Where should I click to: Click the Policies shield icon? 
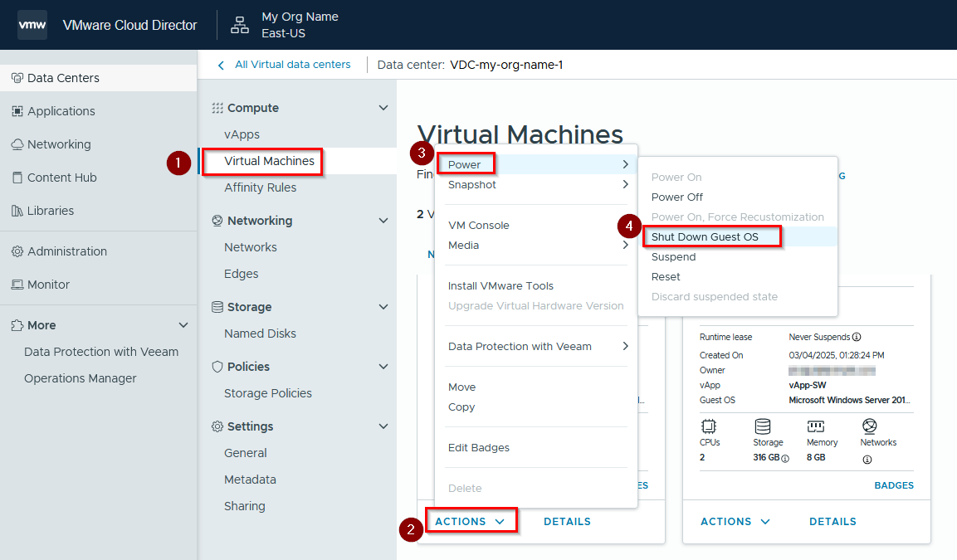click(x=217, y=367)
